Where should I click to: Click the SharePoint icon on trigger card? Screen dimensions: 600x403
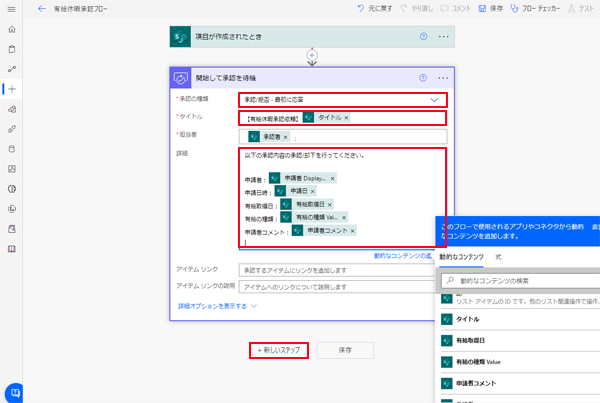pos(180,37)
